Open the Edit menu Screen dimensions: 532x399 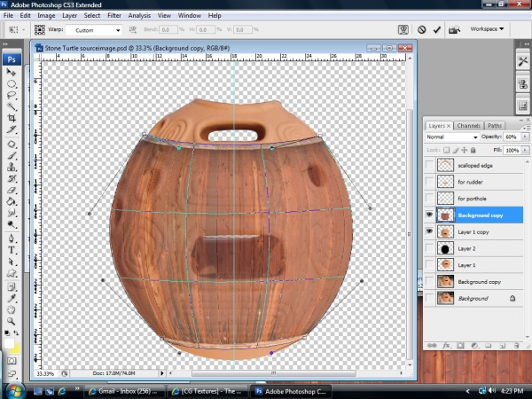point(25,16)
